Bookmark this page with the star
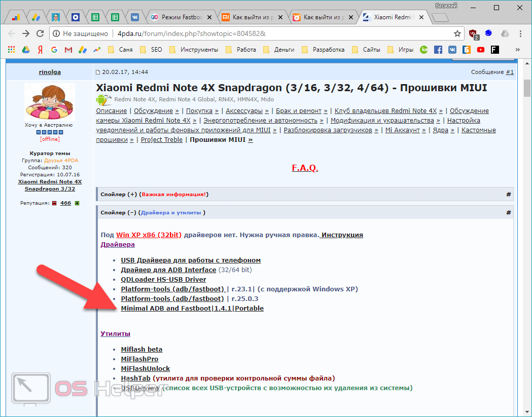The width and height of the screenshot is (532, 417). coord(457,33)
